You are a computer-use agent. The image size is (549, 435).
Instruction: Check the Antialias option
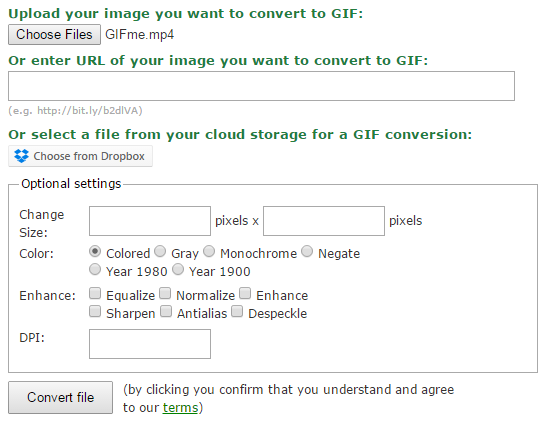(166, 311)
